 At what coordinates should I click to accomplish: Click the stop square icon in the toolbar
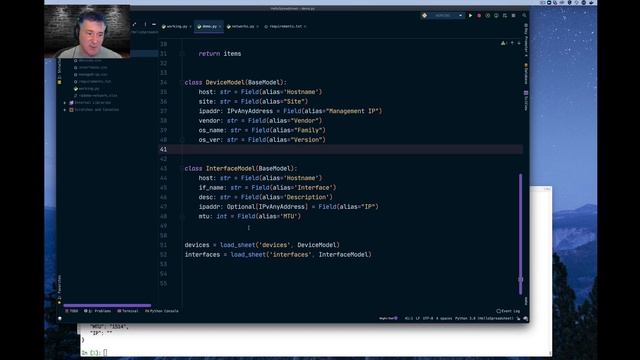(513, 16)
